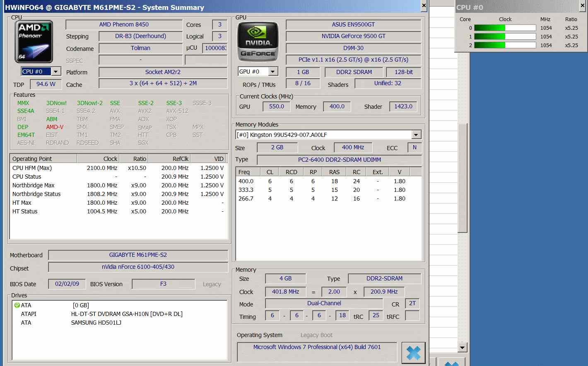Click the GIGABYTE M61PME-S2 motherboard field
This screenshot has width=588, height=366.
click(x=138, y=255)
